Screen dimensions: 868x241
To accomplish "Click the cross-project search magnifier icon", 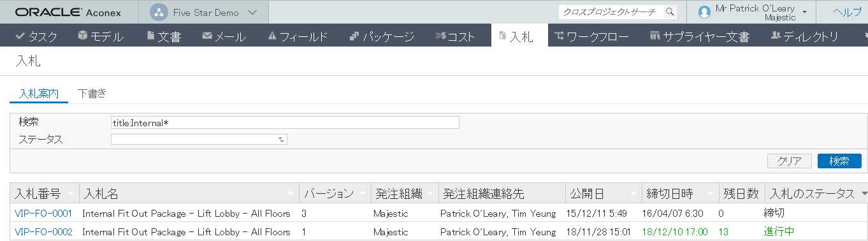I will pos(669,12).
